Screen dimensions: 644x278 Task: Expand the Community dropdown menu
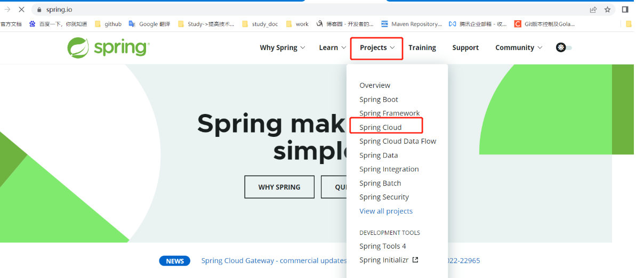coord(519,47)
